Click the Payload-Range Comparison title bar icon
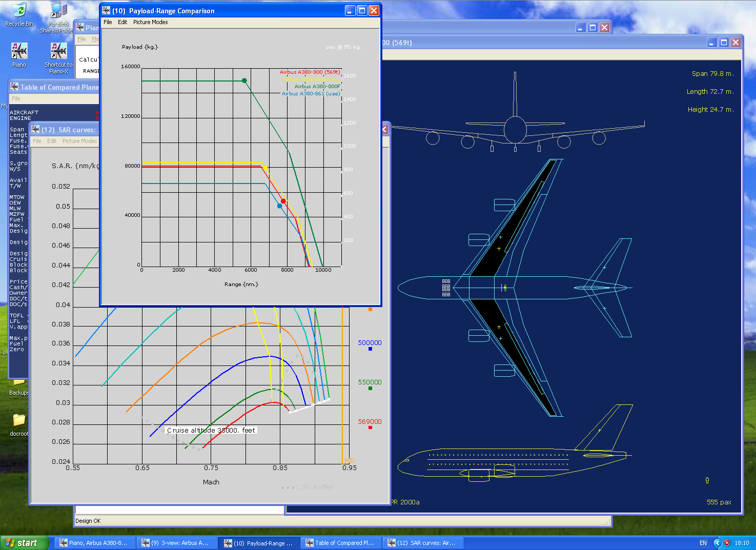This screenshot has width=756, height=550. pos(107,11)
